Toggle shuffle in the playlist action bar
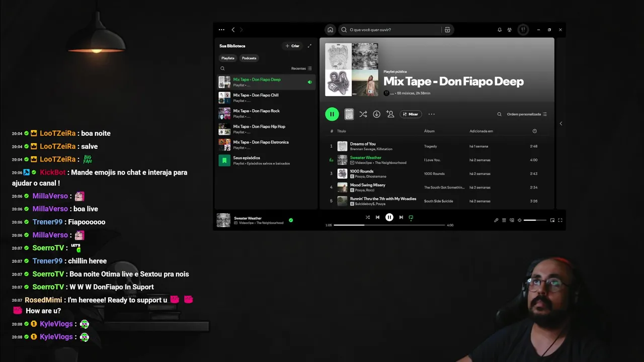 (x=363, y=114)
